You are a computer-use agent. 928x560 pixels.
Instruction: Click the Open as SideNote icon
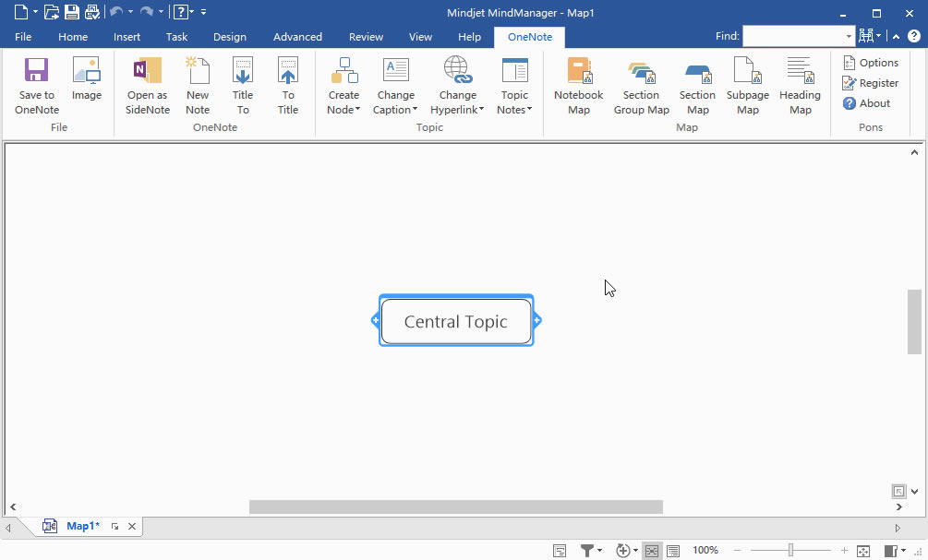(x=147, y=85)
